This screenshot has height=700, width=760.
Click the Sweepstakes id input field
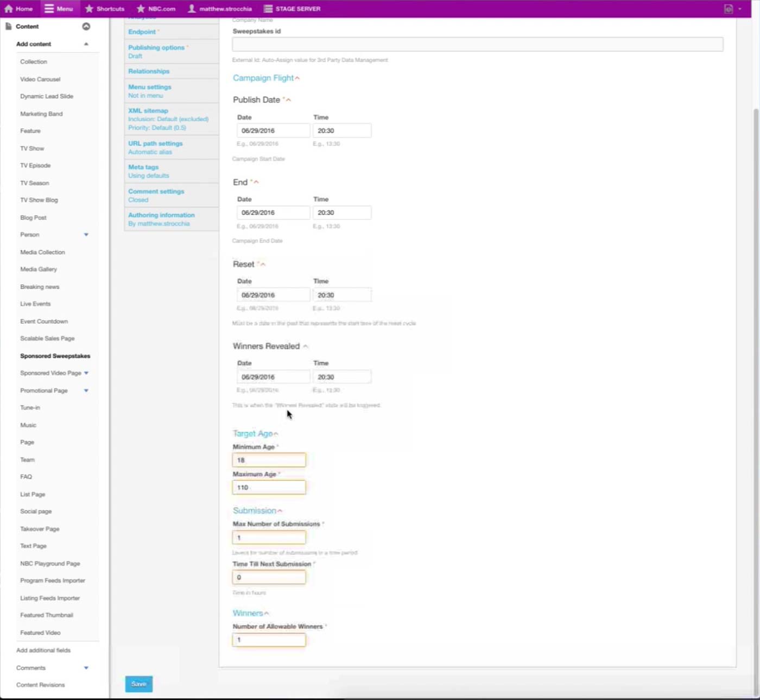click(477, 45)
